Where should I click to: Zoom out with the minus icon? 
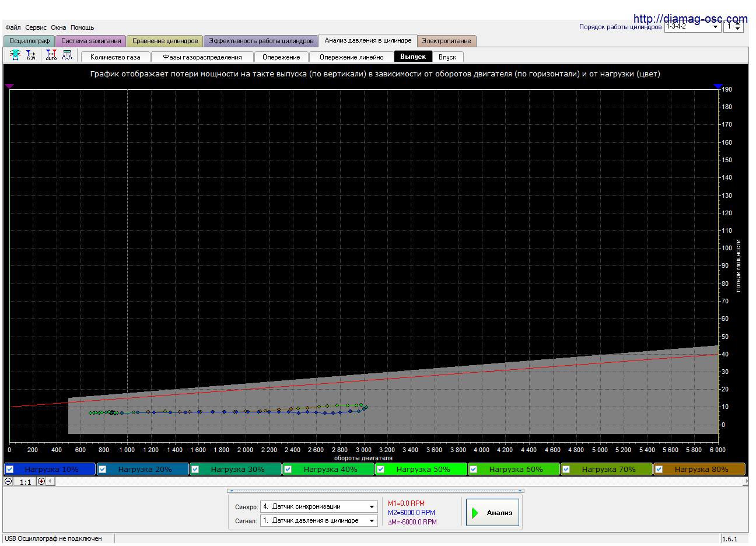click(9, 481)
